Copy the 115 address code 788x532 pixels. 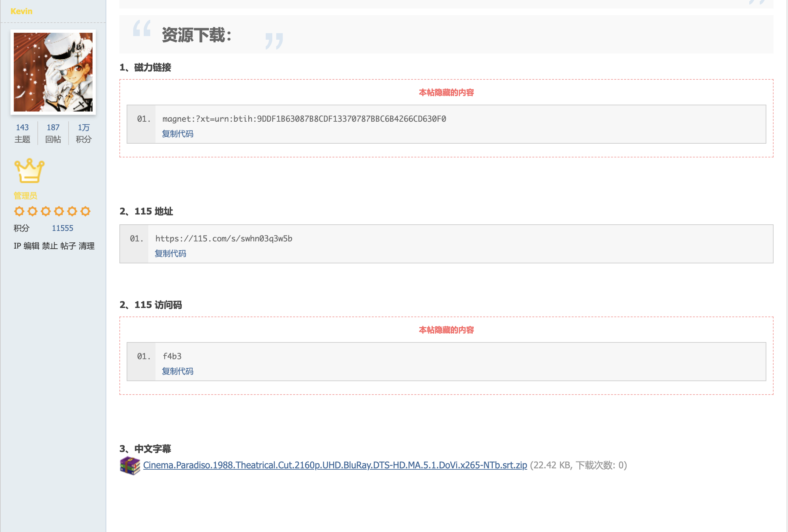170,254
